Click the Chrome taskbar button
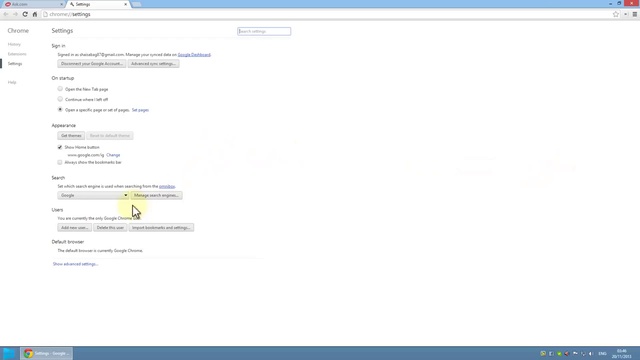Screen dimensions: 640x360 (47, 353)
